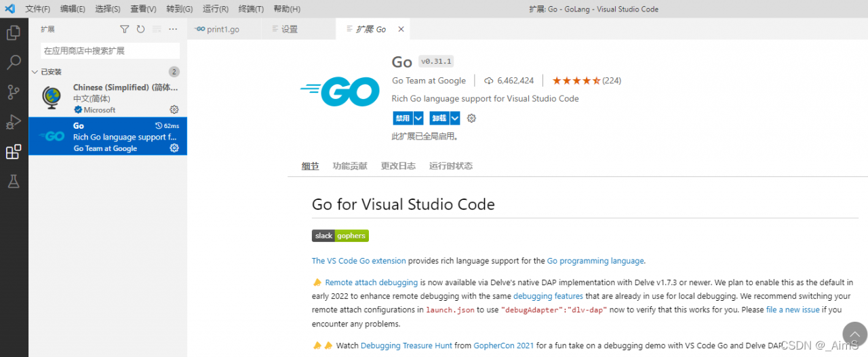Switch to Runtime Status (运行时状态) tab

pyautogui.click(x=451, y=166)
